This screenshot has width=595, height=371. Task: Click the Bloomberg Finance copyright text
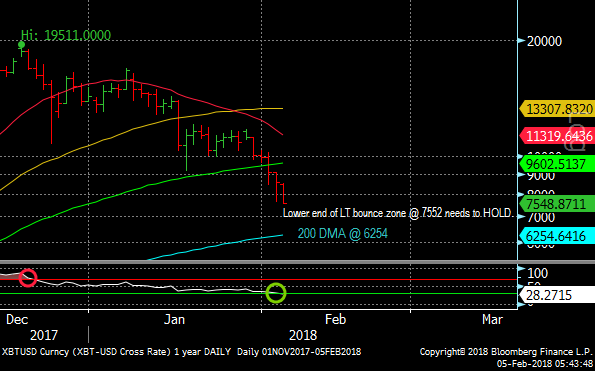tap(507, 352)
